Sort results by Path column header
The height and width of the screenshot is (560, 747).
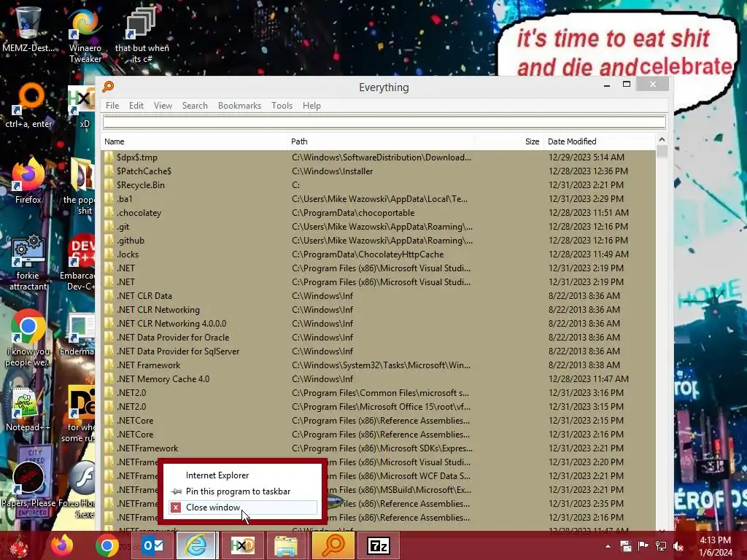pos(380,141)
